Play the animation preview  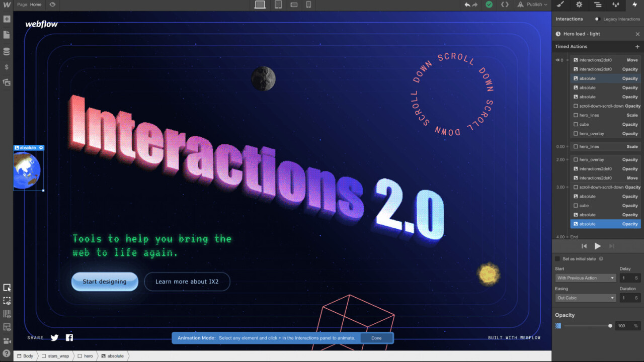pos(598,246)
